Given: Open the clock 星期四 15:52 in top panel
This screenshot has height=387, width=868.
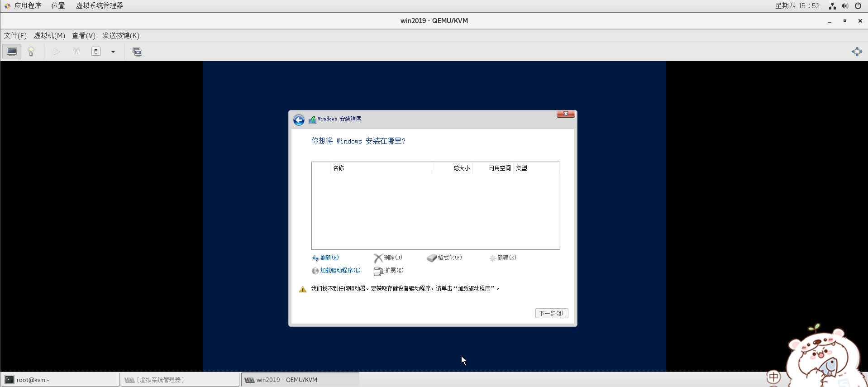Looking at the screenshot, I should point(797,5).
